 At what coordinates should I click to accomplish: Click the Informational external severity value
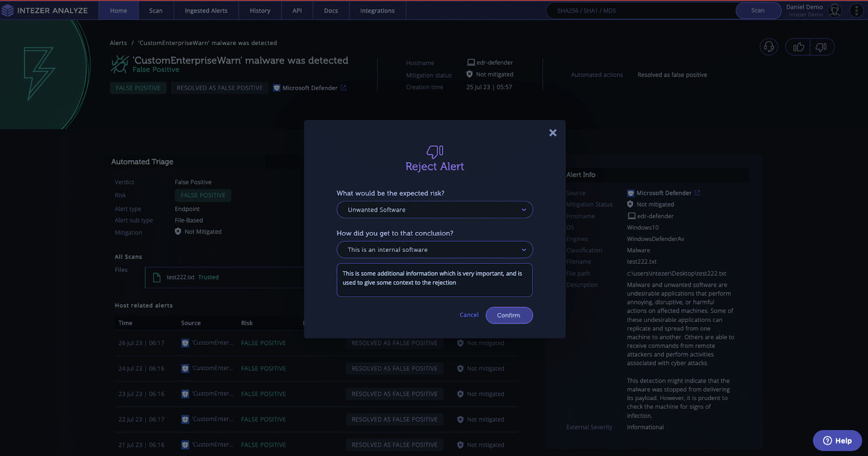click(645, 427)
